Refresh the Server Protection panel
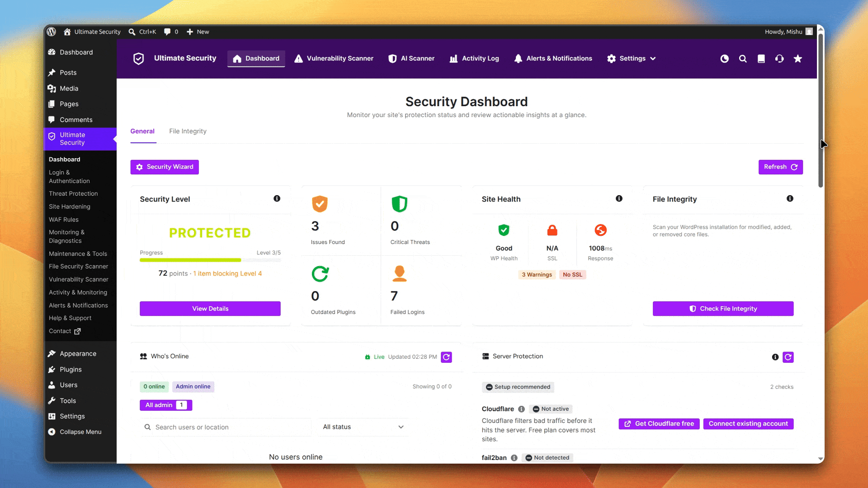Screen dimensions: 868x488 (x=788, y=357)
